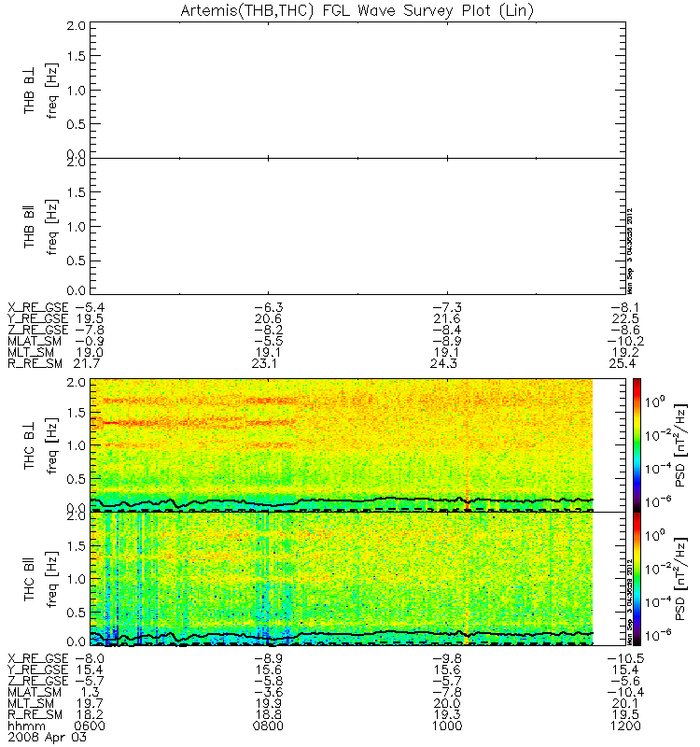Click the X_RE_GSE value "-9.8"
The width and height of the screenshot is (700, 747).
tap(447, 659)
